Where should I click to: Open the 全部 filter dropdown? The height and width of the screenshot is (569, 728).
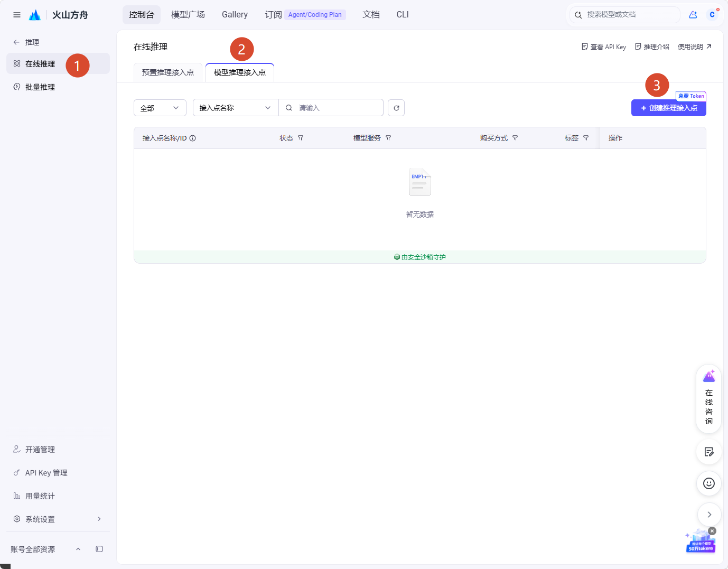(160, 108)
